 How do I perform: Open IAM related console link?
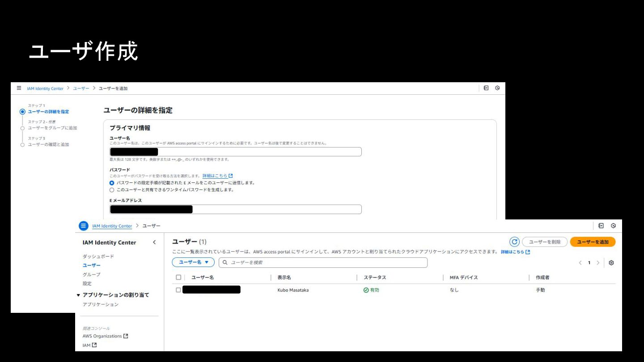coord(89,345)
